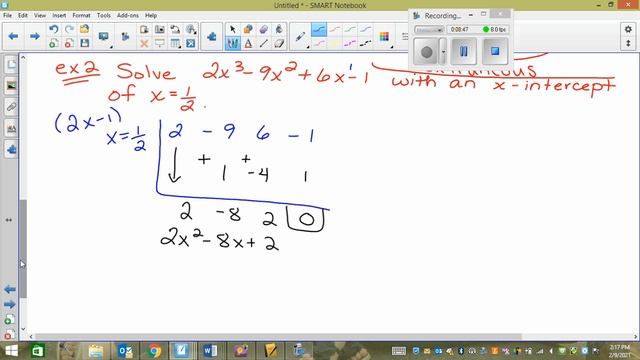This screenshot has height=360, width=640.
Task: Open the Page Sorter sidebar tab
Action: click(x=11, y=64)
